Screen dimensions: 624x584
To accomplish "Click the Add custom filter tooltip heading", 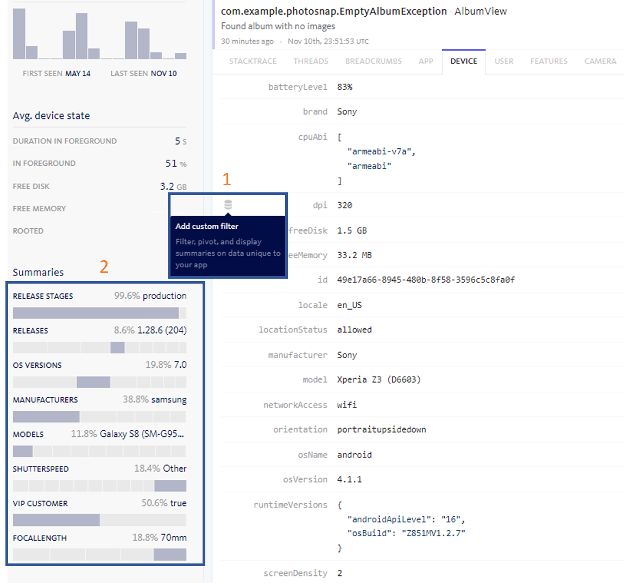I will pos(207,227).
